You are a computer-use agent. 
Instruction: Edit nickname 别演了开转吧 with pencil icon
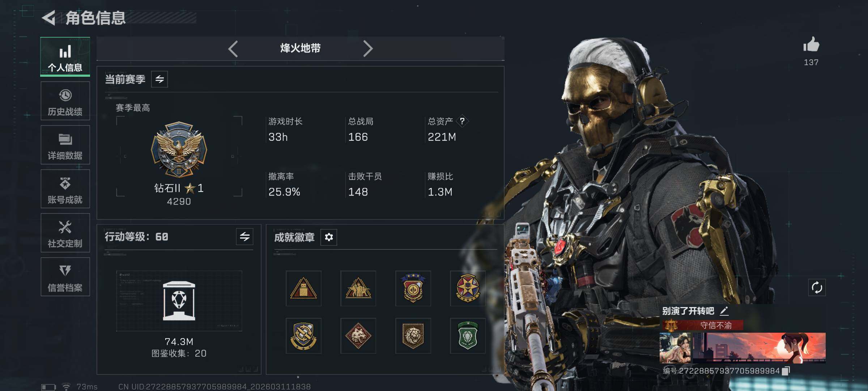pyautogui.click(x=724, y=311)
